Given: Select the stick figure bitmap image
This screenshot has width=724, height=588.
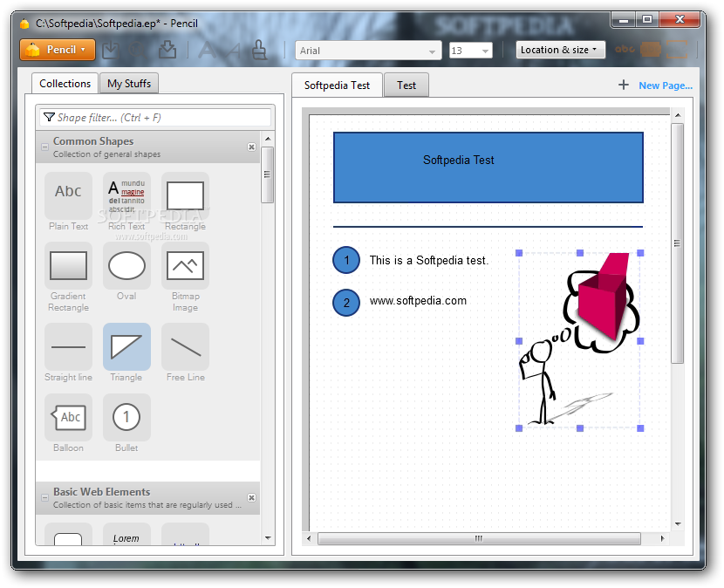Looking at the screenshot, I should (x=579, y=340).
